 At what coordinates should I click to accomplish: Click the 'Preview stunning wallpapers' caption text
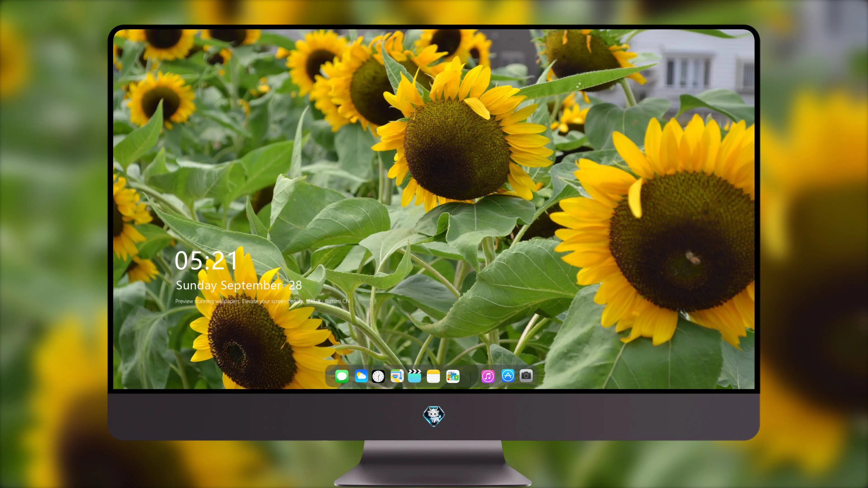tap(208, 301)
